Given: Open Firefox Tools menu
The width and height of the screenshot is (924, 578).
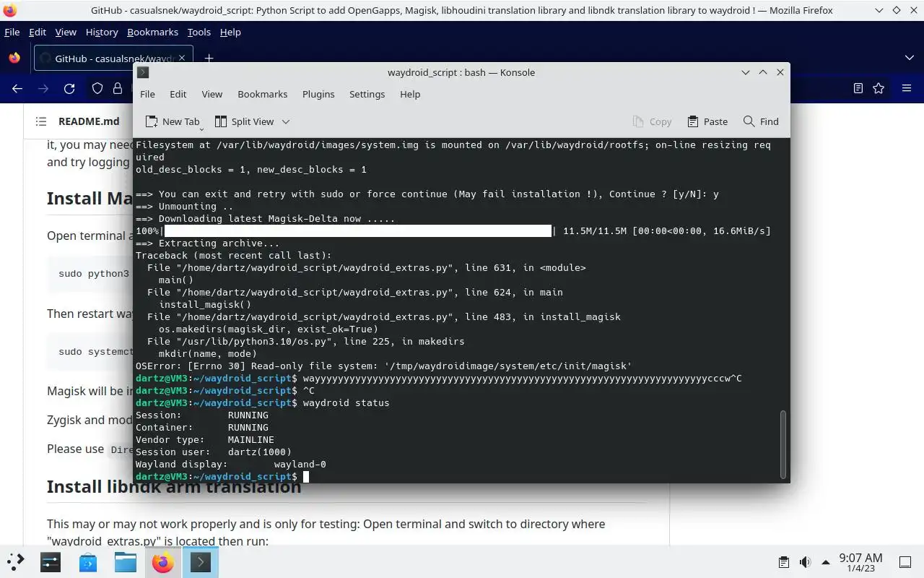Looking at the screenshot, I should click(x=199, y=32).
